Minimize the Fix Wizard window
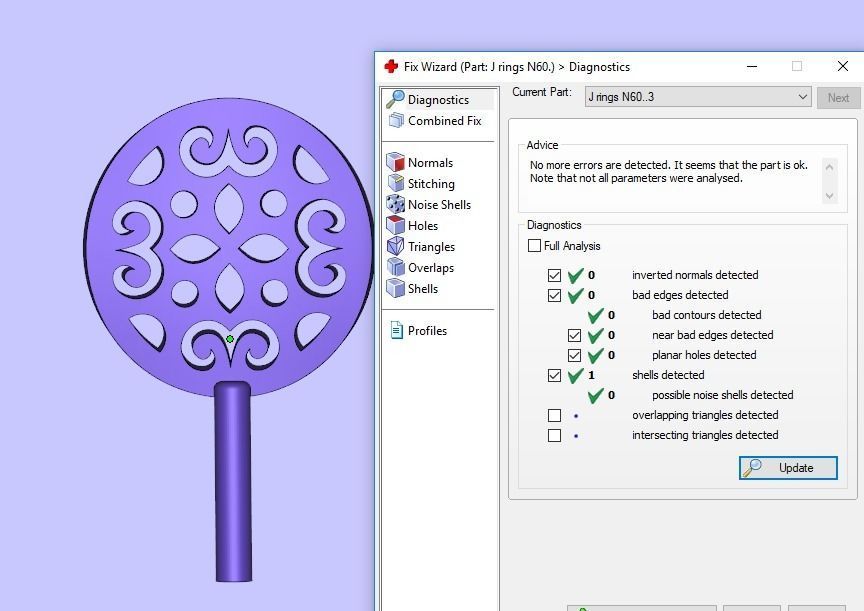Image resolution: width=864 pixels, height=611 pixels. click(752, 66)
